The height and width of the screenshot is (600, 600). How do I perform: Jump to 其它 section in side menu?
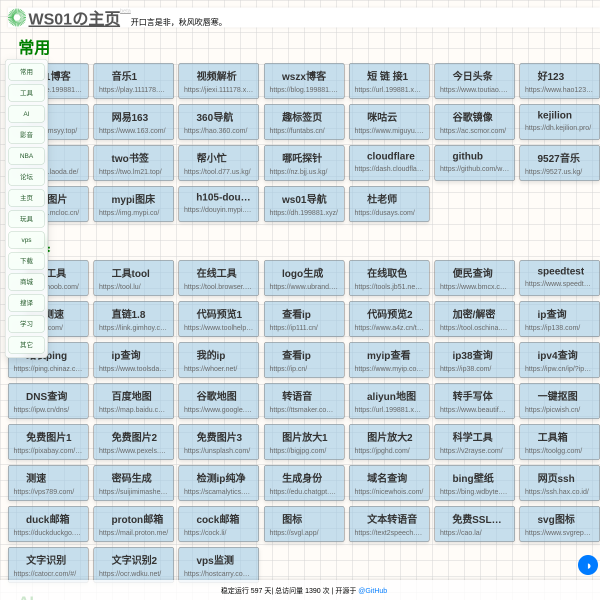click(26, 346)
